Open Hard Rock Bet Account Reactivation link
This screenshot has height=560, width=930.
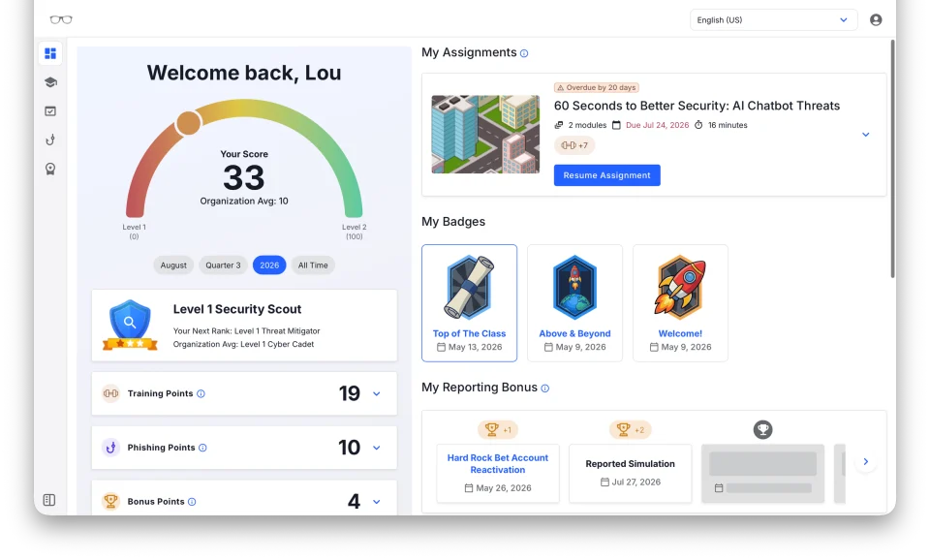(x=498, y=464)
